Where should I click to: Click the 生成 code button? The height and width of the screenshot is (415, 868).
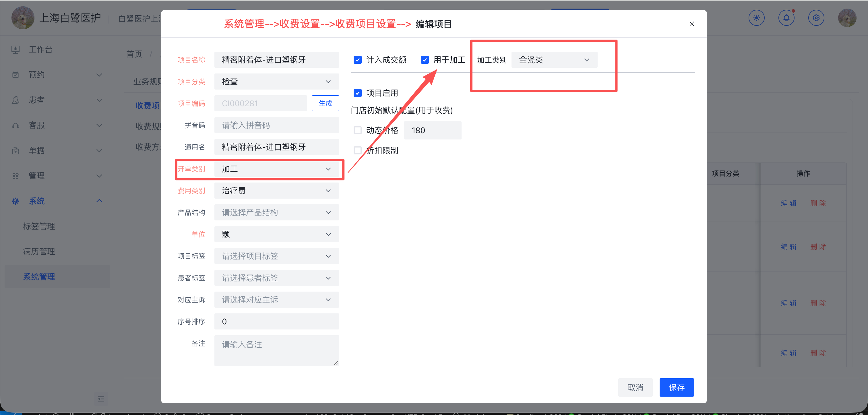click(325, 103)
